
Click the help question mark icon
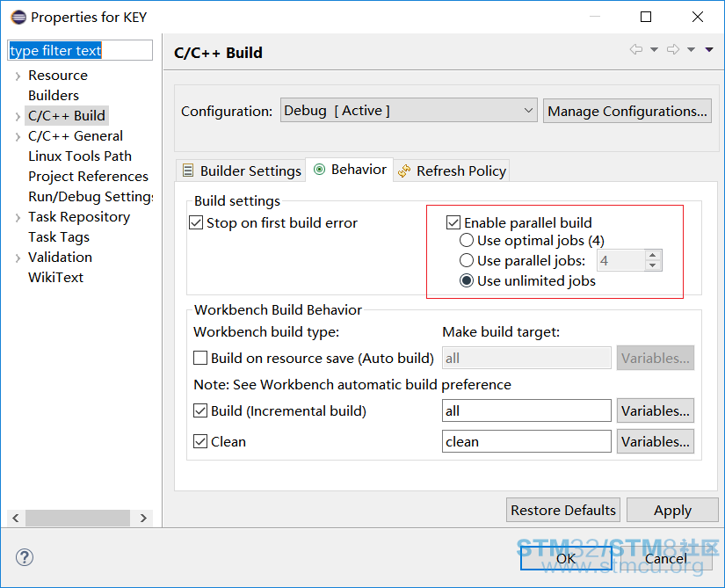pyautogui.click(x=24, y=557)
